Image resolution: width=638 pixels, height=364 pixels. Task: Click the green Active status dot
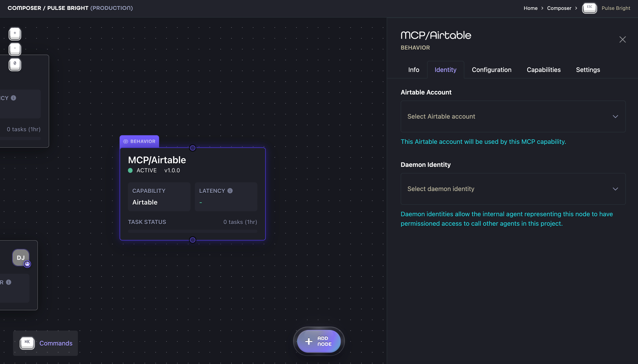[130, 170]
